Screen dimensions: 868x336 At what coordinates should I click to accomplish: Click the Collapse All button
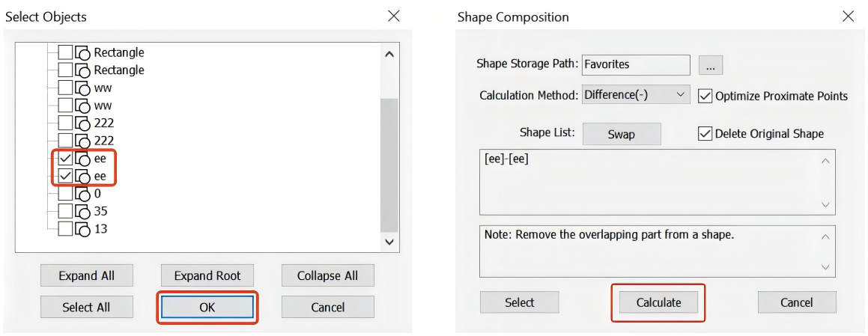pyautogui.click(x=328, y=275)
